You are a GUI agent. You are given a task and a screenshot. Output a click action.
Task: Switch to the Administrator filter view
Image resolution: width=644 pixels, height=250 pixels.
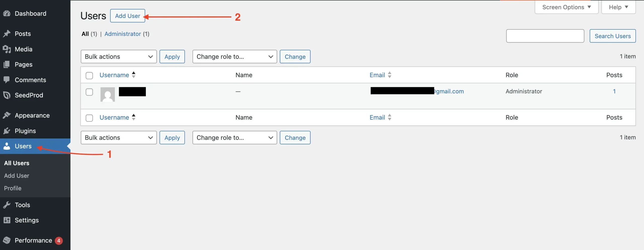123,34
